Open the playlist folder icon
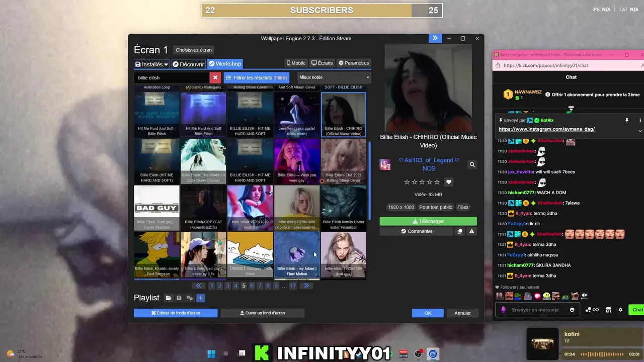This screenshot has height=362, width=644. (x=169, y=298)
